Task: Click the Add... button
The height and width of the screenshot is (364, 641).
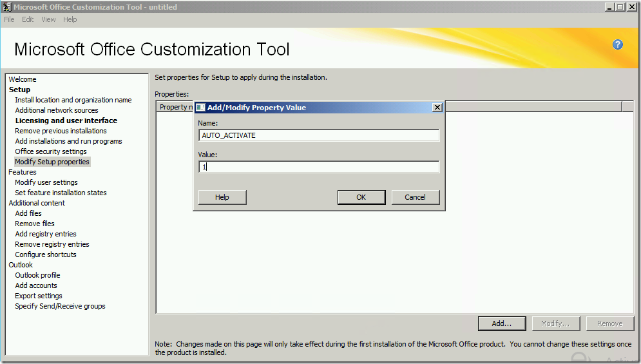Action: 502,323
